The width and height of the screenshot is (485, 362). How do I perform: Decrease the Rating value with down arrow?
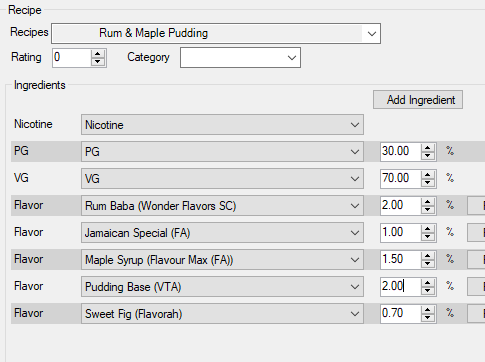coord(98,62)
